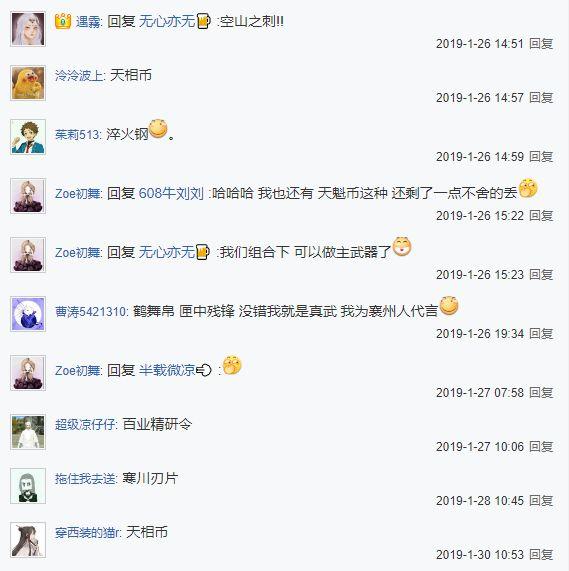The height and width of the screenshot is (571, 569).
Task: Click the smiley emoji after 淬火钢
Action: 158,129
